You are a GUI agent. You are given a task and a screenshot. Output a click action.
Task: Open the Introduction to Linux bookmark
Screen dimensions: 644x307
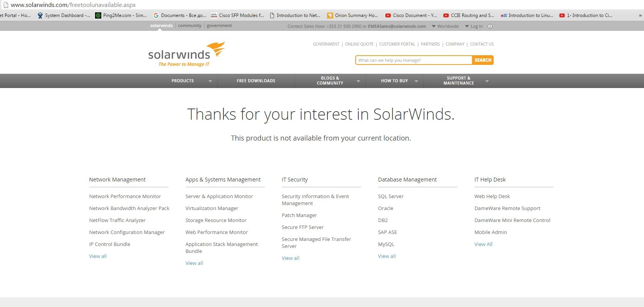pos(527,15)
